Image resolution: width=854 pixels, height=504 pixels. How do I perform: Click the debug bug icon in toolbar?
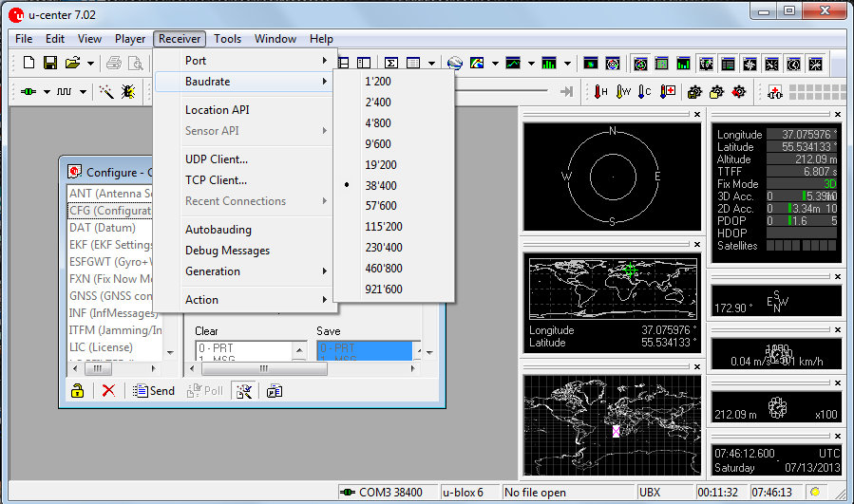(x=128, y=92)
